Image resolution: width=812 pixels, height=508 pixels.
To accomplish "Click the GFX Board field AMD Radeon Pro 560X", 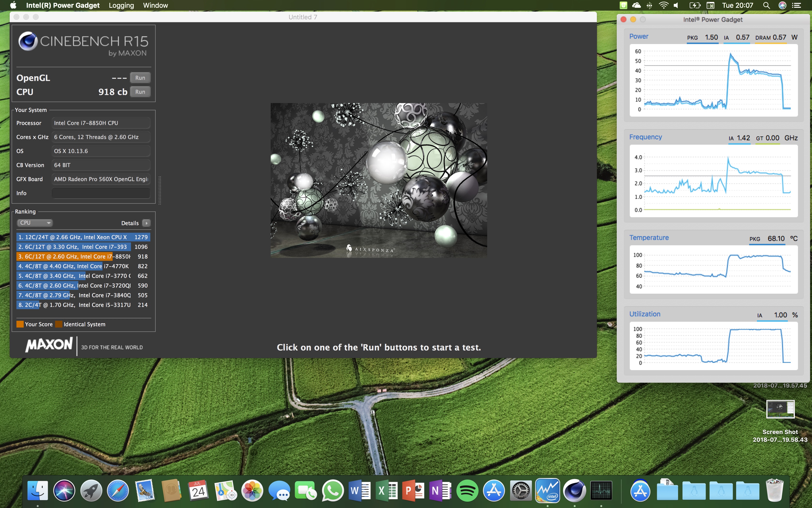I will pyautogui.click(x=101, y=179).
